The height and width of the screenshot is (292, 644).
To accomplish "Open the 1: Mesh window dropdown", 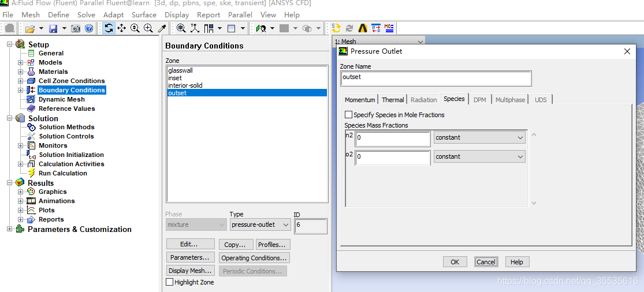I will pos(379,42).
